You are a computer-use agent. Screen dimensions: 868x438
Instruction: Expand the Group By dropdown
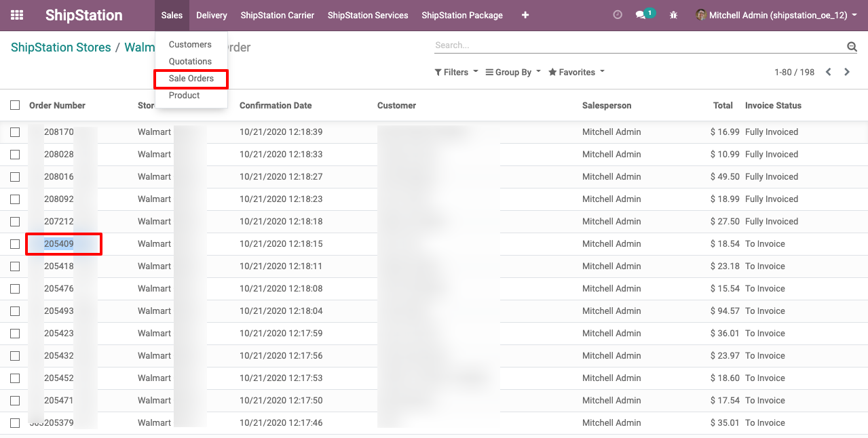[513, 72]
